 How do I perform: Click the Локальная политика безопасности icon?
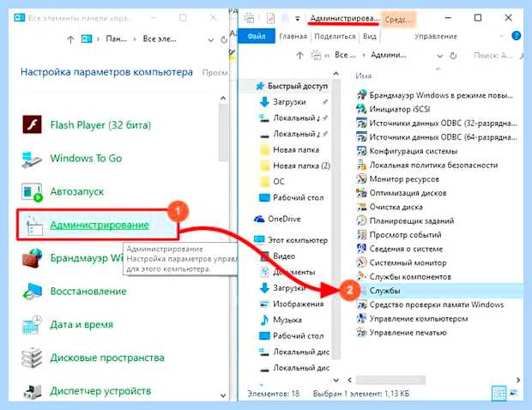[362, 166]
